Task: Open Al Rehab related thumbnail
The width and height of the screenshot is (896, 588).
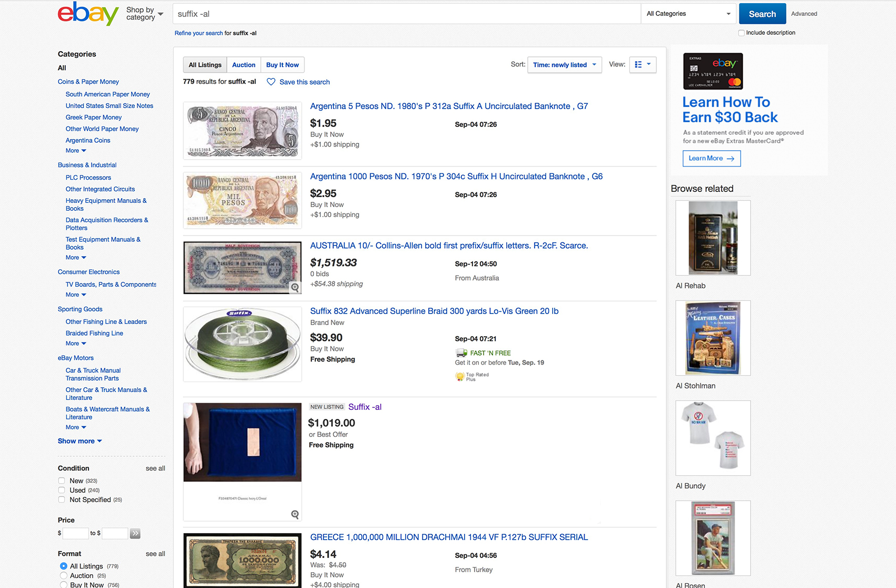Action: (x=713, y=238)
